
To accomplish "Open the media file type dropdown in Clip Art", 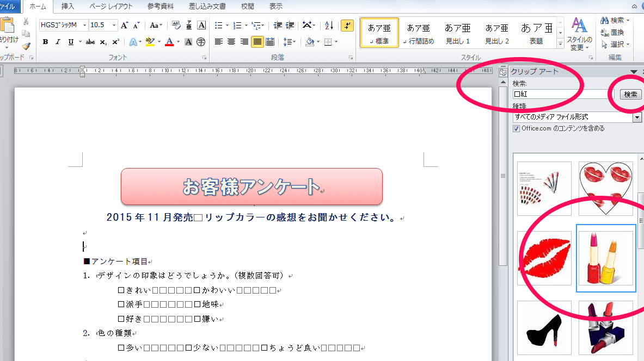I will coord(638,116).
